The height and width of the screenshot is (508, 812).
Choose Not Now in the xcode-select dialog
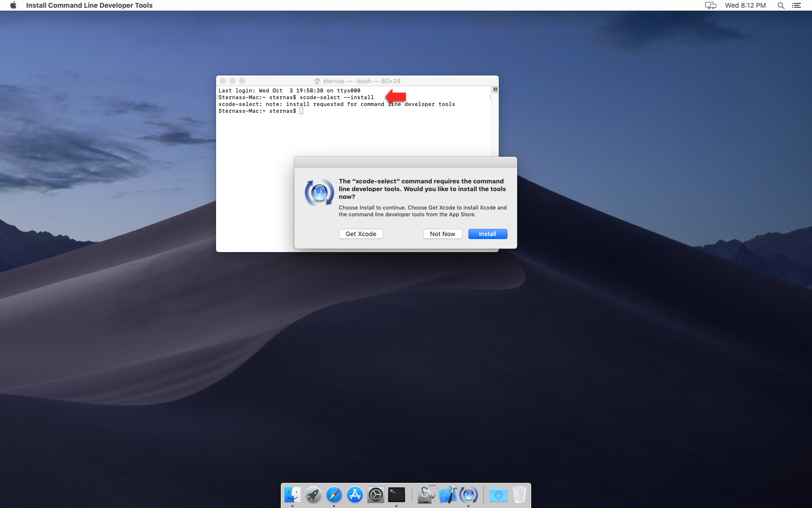pos(443,234)
